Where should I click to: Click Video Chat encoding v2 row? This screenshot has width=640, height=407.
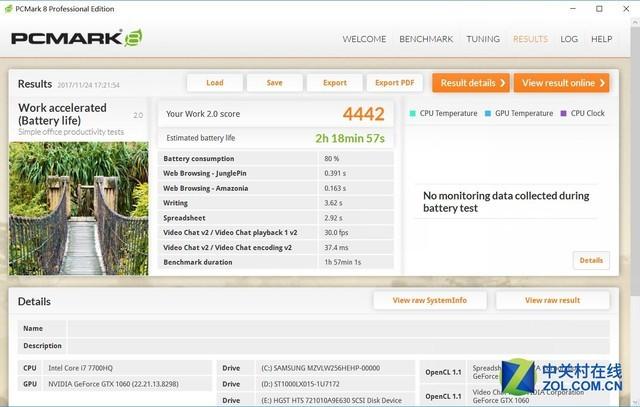click(x=276, y=247)
